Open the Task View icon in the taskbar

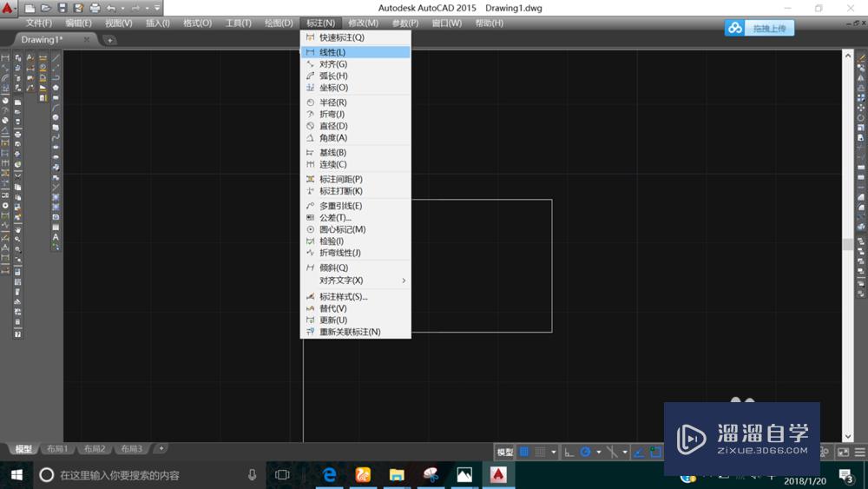click(x=282, y=474)
